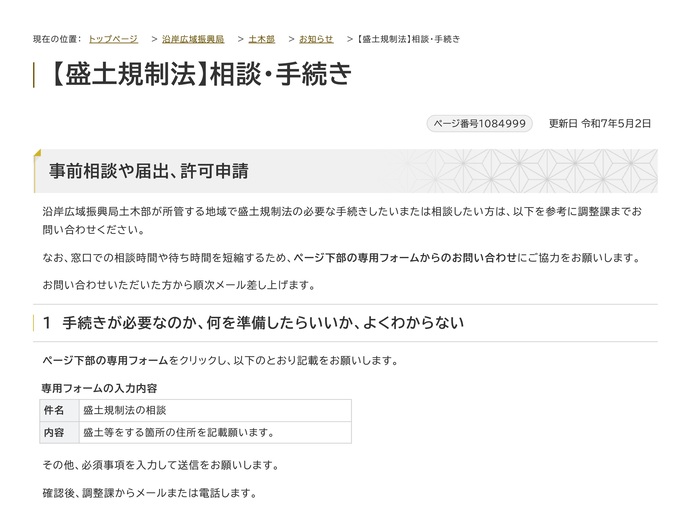Open the トップページ breadcrumb link
The width and height of the screenshot is (690, 517).
point(113,39)
